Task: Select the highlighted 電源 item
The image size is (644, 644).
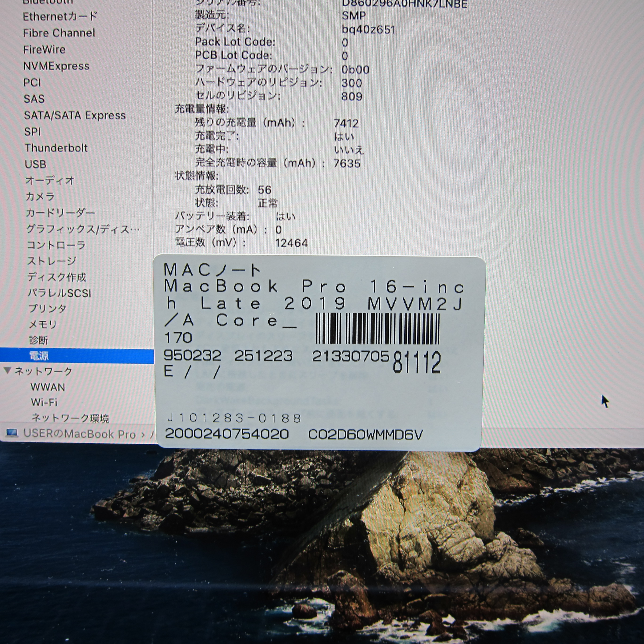Action: [39, 356]
